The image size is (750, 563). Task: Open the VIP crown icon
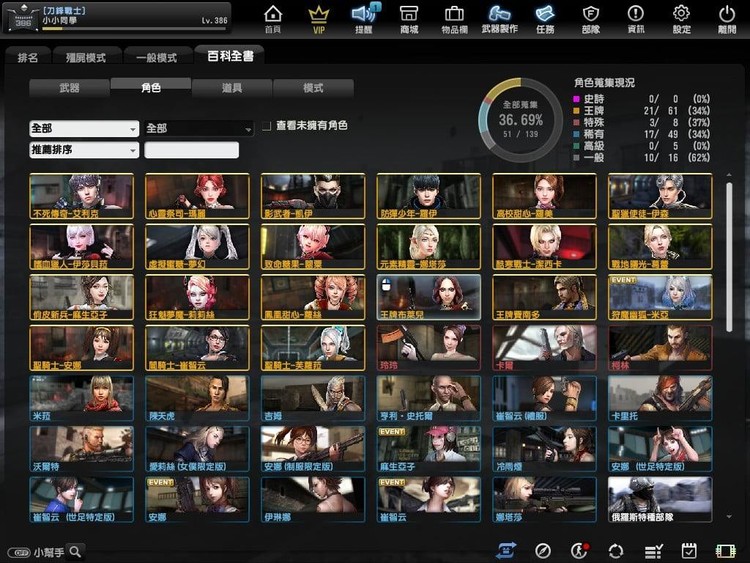[319, 19]
